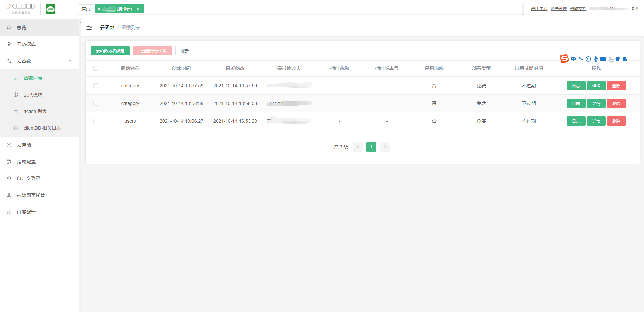Open the Sogou virtual keyboard icon
The width and height of the screenshot is (644, 312).
(x=603, y=59)
